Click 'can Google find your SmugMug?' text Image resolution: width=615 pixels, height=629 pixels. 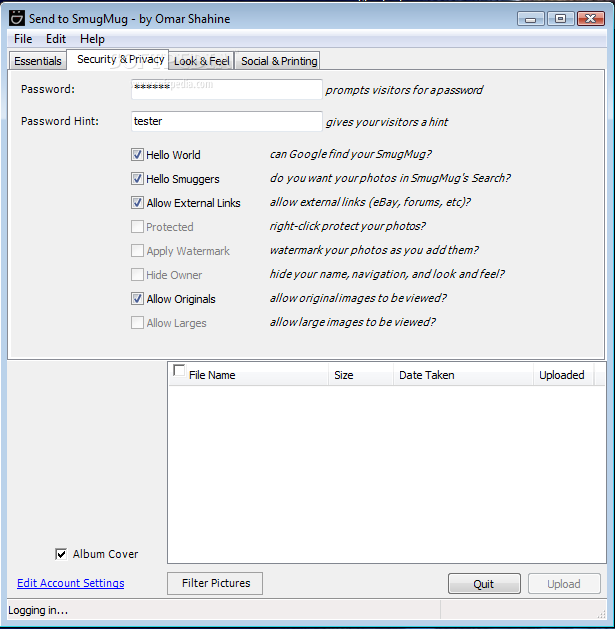(x=351, y=154)
